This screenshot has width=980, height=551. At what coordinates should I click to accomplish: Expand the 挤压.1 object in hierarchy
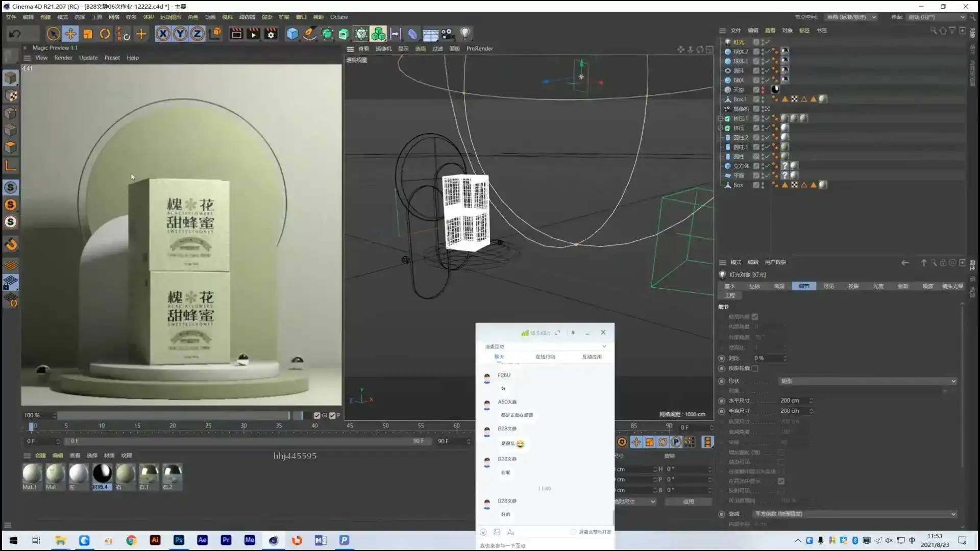click(x=720, y=118)
